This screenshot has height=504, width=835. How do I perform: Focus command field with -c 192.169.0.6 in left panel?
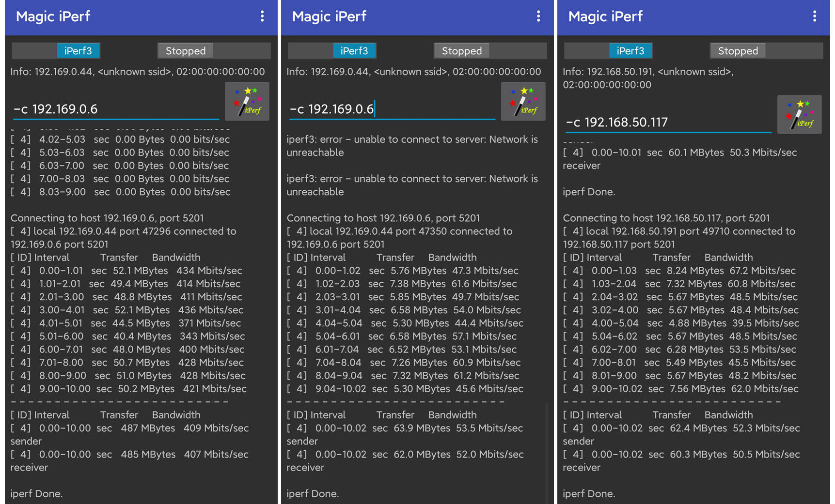click(115, 109)
